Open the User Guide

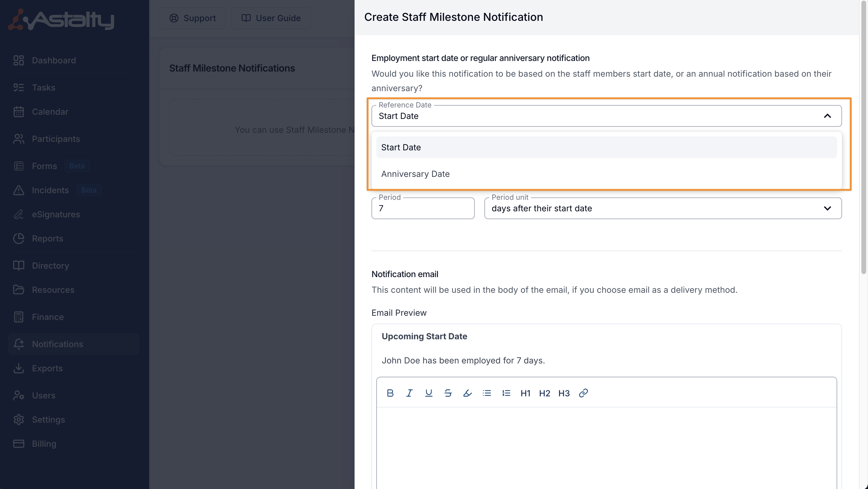click(x=271, y=18)
